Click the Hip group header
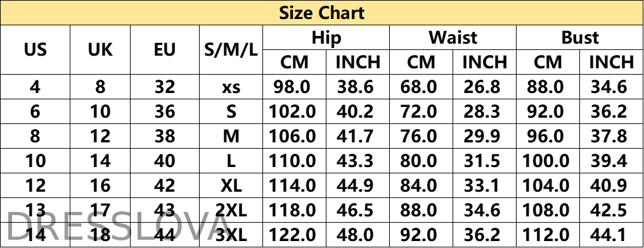644x248 pixels. [x=326, y=37]
